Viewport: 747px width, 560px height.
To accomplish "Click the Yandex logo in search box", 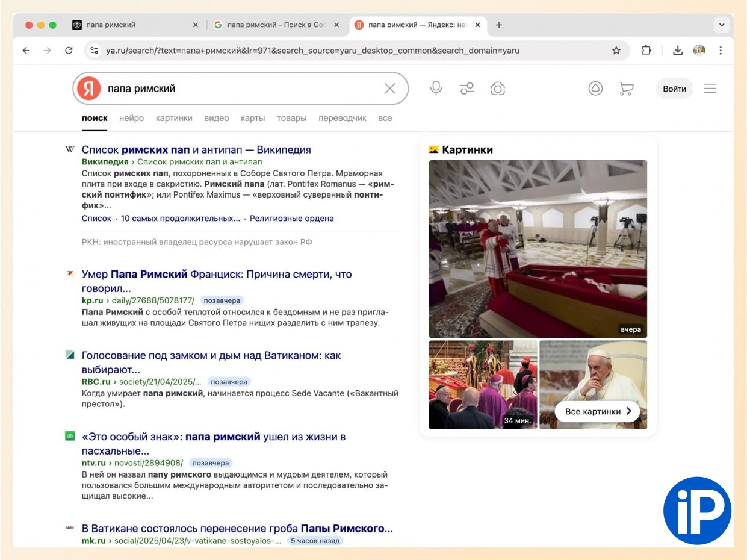I will pyautogui.click(x=89, y=89).
